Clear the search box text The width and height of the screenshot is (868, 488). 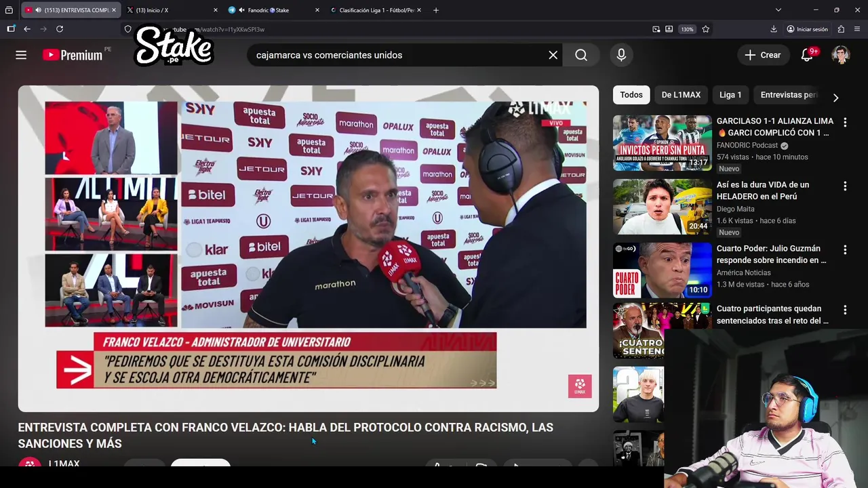[x=553, y=55]
